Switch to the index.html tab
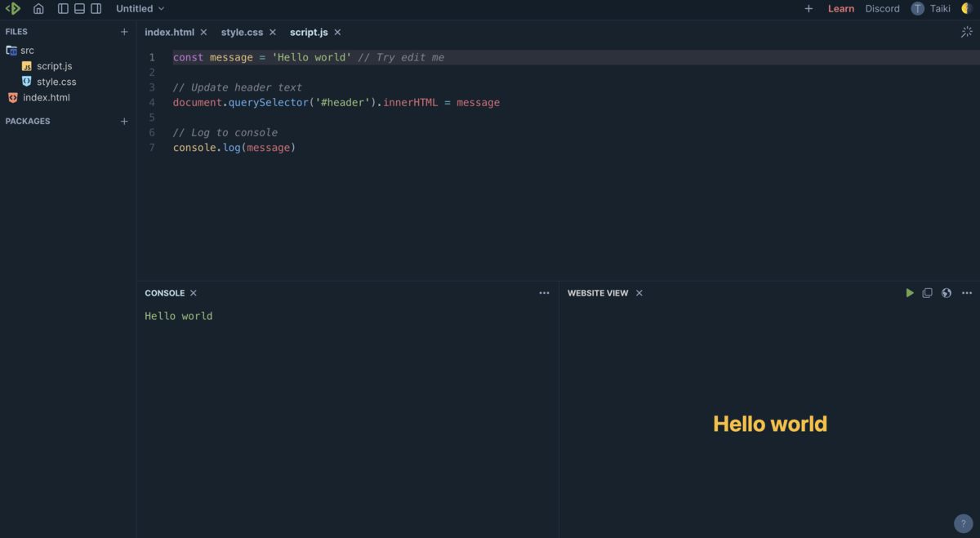 tap(169, 32)
